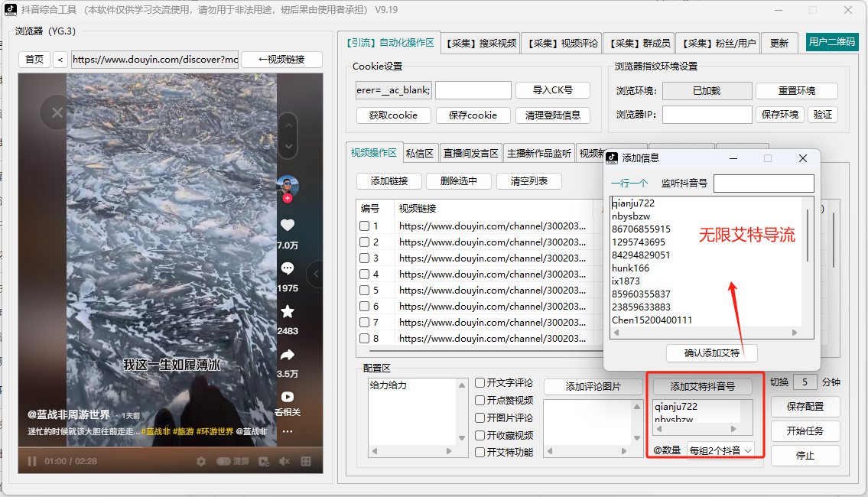Open the video settings gear icon
Screen dimensions: 868x497
(x=200, y=461)
